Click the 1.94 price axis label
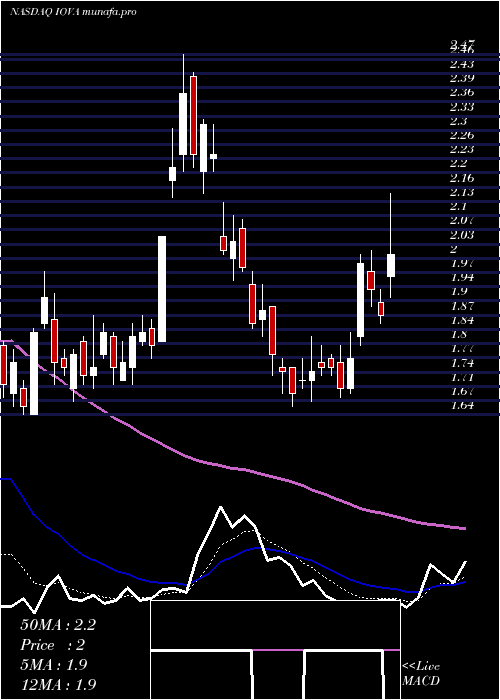 462,278
